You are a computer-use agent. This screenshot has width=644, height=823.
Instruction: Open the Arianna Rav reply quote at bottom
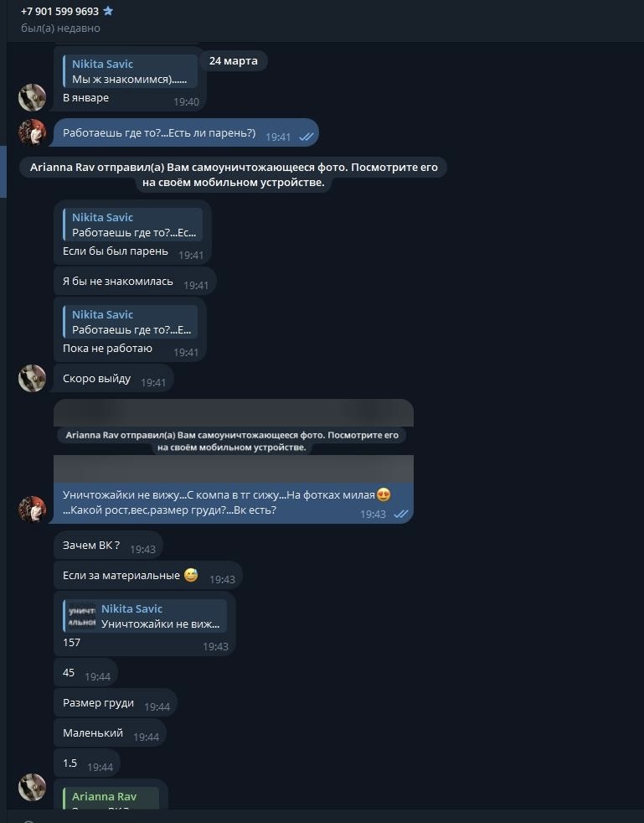pos(111,798)
